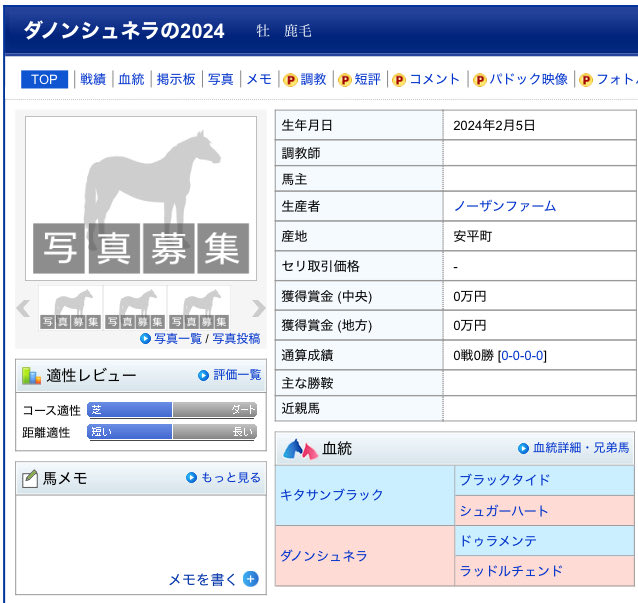Open breeder ノーザンファーム link
The image size is (638, 603).
pos(505,206)
